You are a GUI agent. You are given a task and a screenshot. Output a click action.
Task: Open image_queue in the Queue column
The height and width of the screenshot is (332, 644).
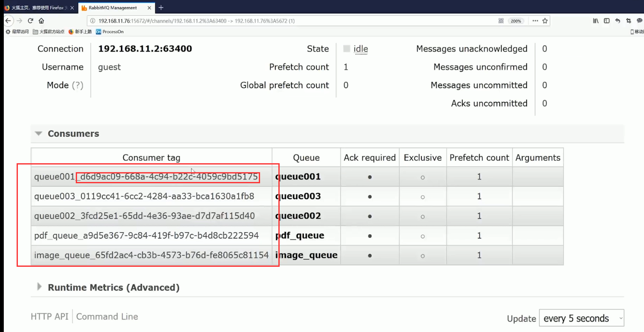tap(306, 255)
